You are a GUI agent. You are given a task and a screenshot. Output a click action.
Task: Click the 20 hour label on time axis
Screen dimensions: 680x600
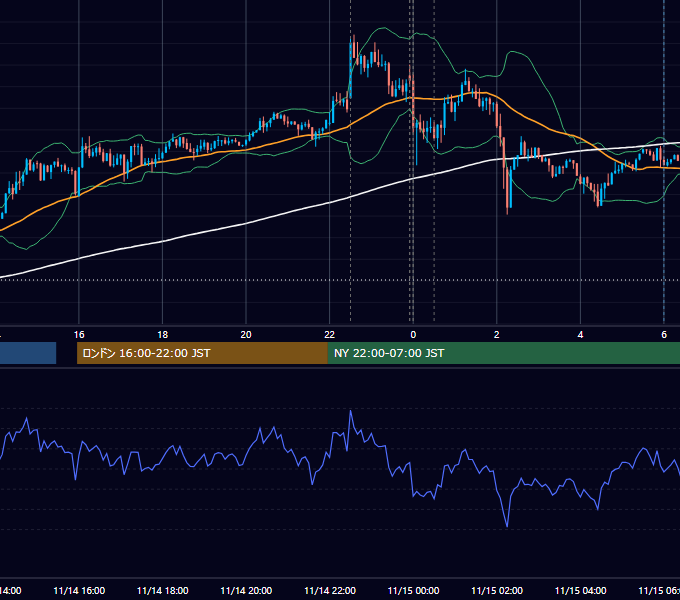[246, 335]
